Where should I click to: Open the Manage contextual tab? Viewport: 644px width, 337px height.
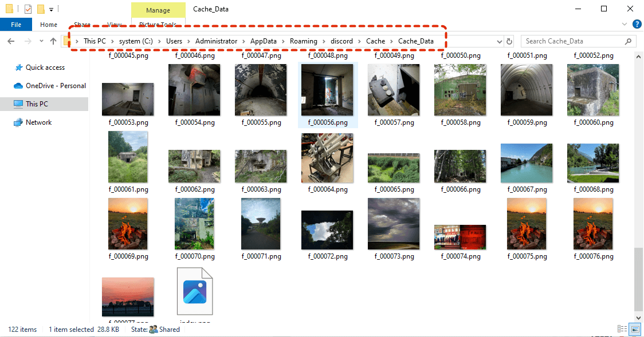(x=158, y=10)
